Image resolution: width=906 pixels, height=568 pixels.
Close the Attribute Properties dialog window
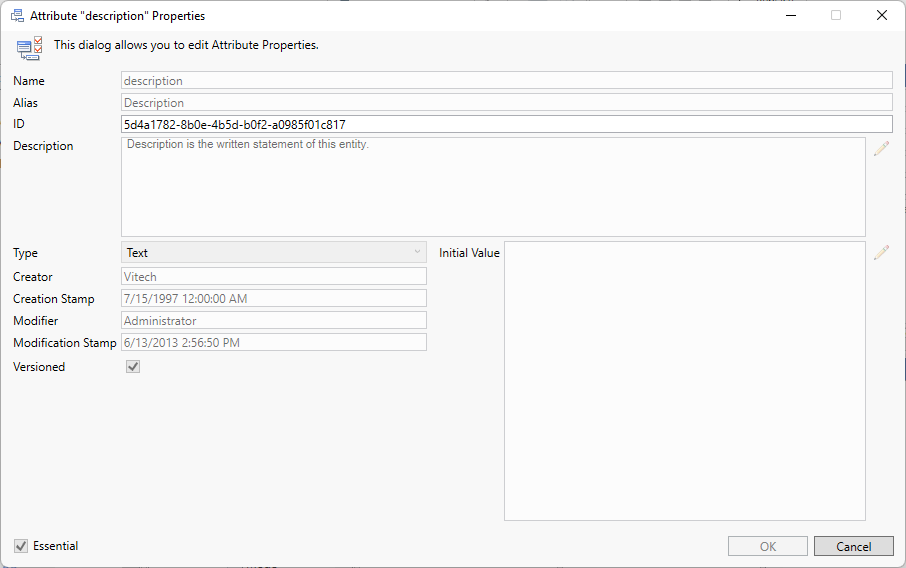point(881,16)
